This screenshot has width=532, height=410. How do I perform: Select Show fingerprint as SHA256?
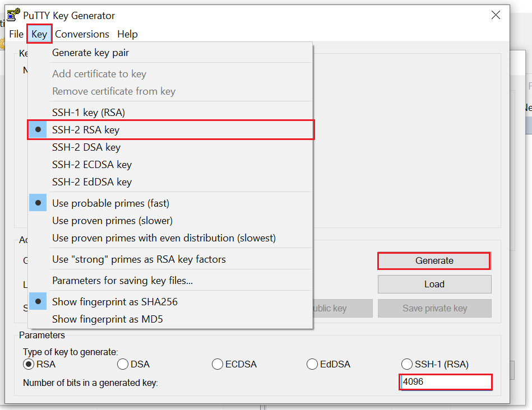[170, 301]
